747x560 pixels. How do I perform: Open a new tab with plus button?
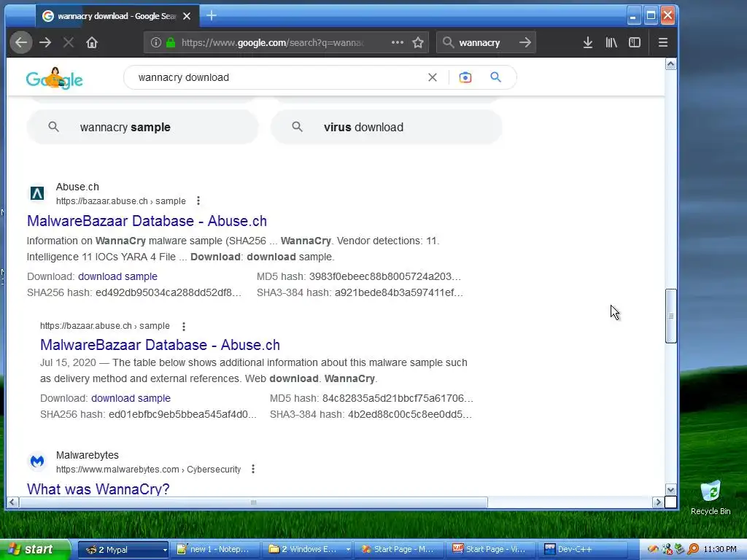(x=212, y=16)
